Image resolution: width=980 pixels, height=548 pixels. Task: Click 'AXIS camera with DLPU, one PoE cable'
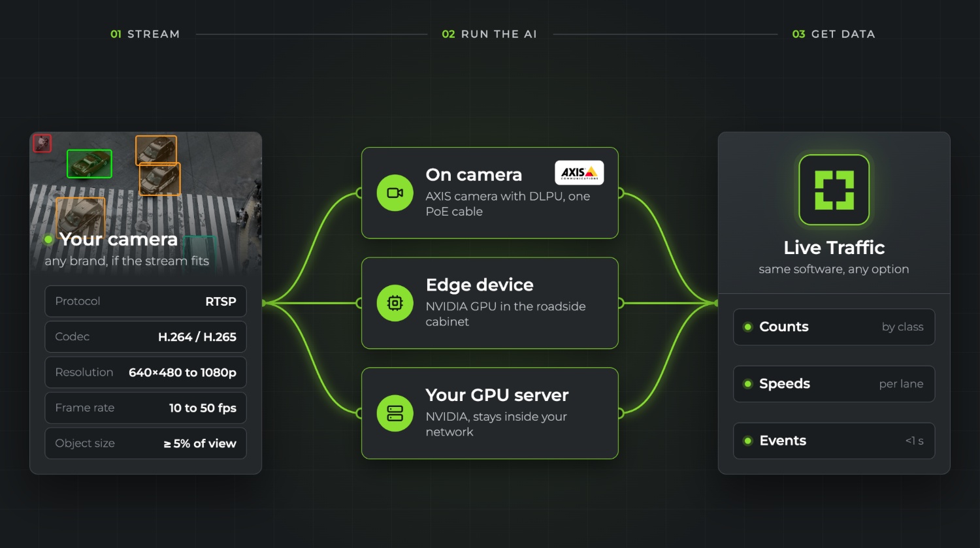(508, 204)
